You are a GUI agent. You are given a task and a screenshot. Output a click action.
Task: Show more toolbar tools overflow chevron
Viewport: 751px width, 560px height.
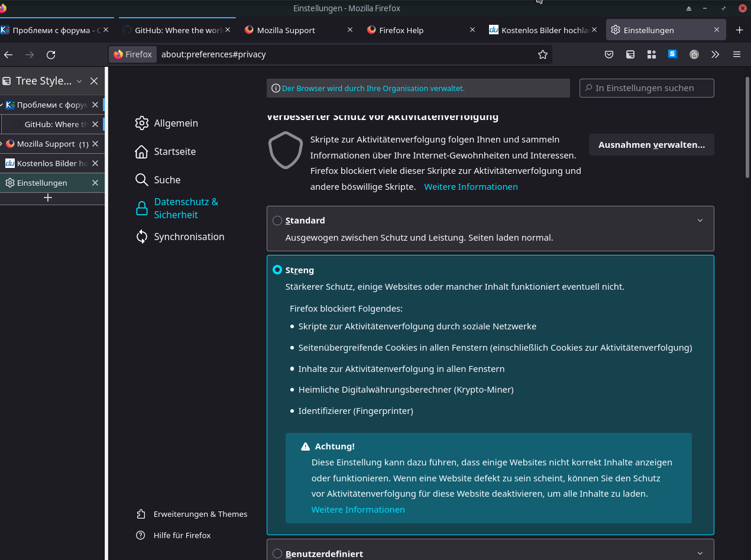pos(716,54)
